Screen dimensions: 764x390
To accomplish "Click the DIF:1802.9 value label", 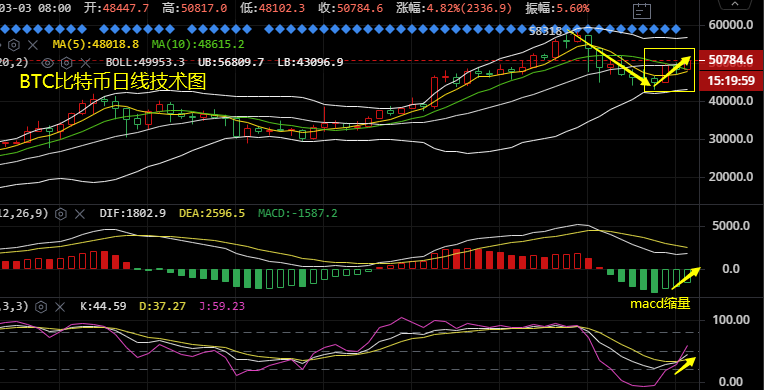I will 133,213.
